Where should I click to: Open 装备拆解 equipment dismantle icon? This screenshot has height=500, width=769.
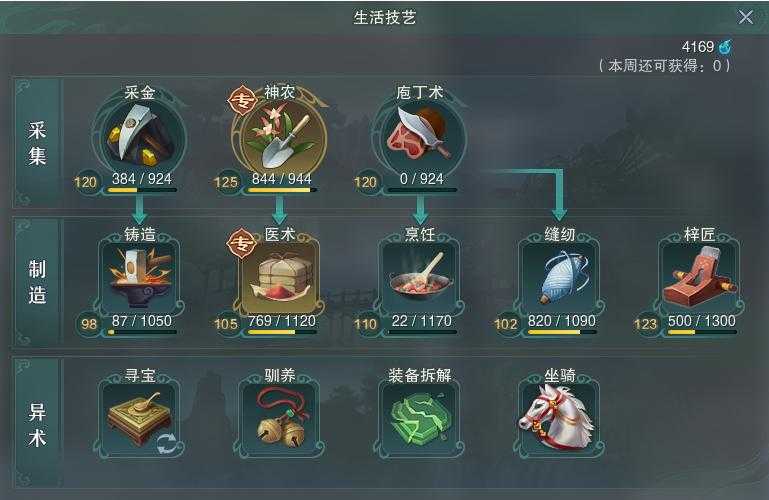click(x=420, y=418)
